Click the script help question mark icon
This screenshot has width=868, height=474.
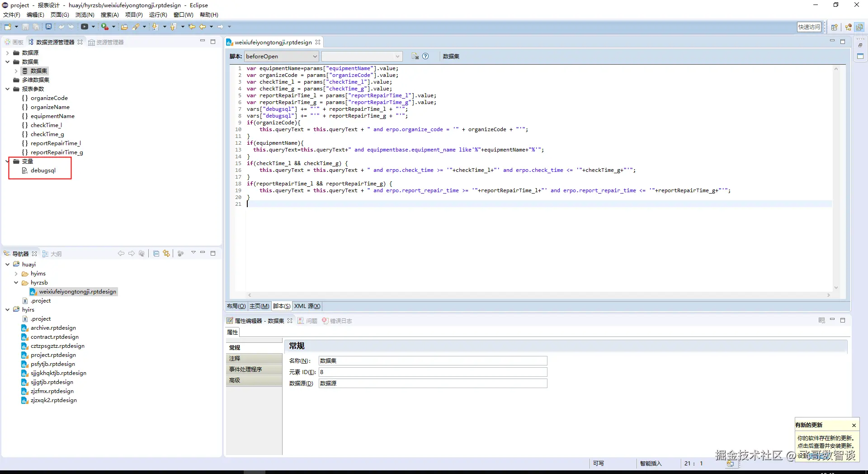coord(425,56)
